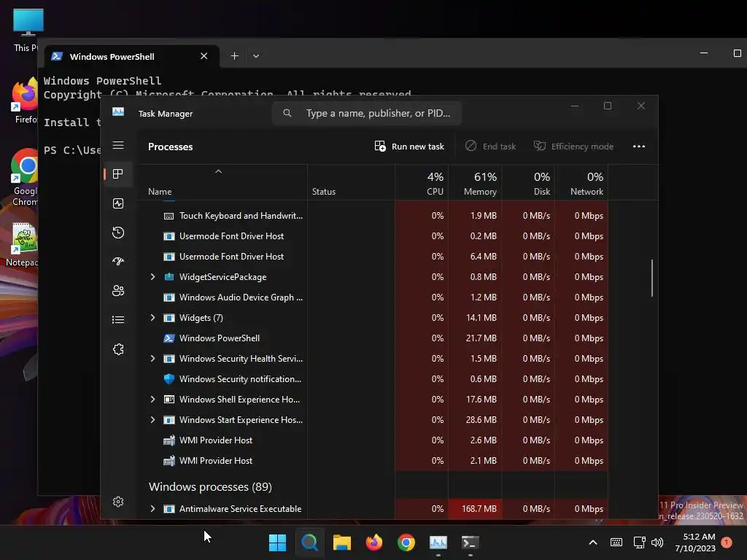The height and width of the screenshot is (560, 747).
Task: Click Antimalware 168.7 MB memory cell
Action: point(475,508)
